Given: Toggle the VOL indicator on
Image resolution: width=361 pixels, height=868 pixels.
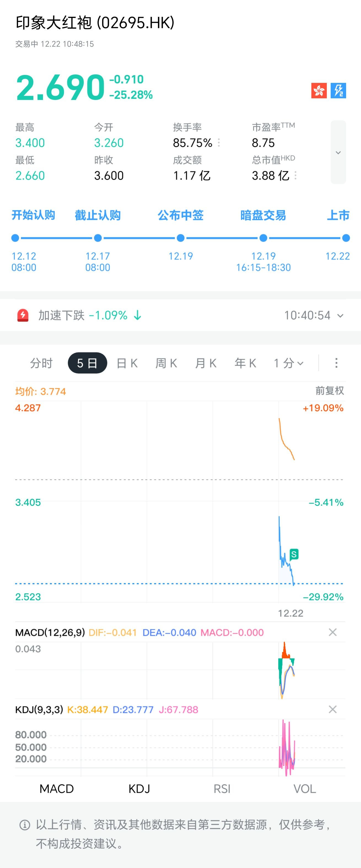Looking at the screenshot, I should point(305,789).
